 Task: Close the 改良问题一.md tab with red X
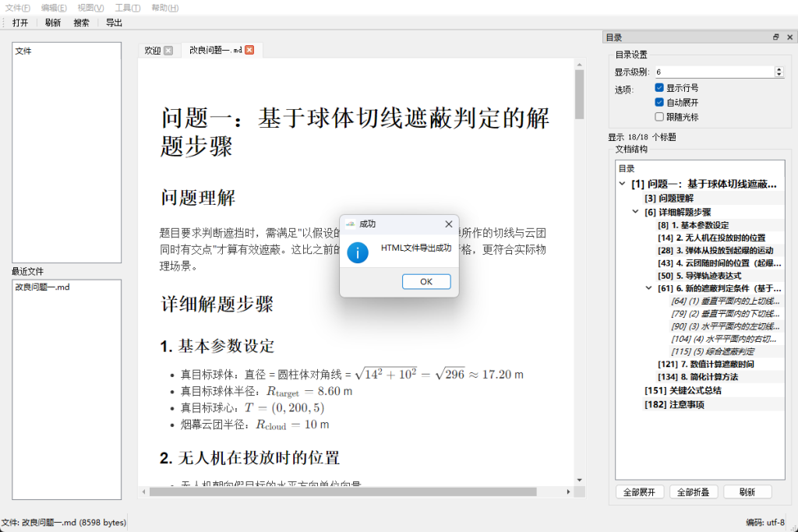point(249,50)
